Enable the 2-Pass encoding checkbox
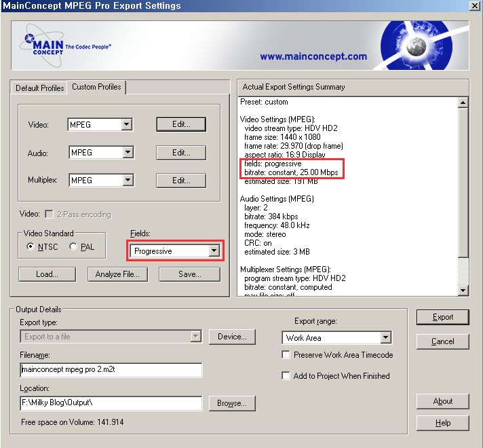 49,214
